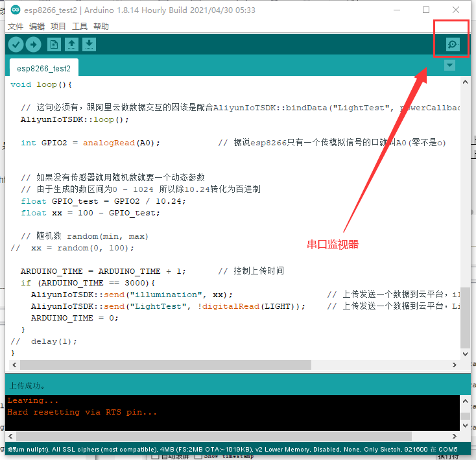The width and height of the screenshot is (476, 460).
Task: Click the send("illumination", xx) line
Action: 132,295
